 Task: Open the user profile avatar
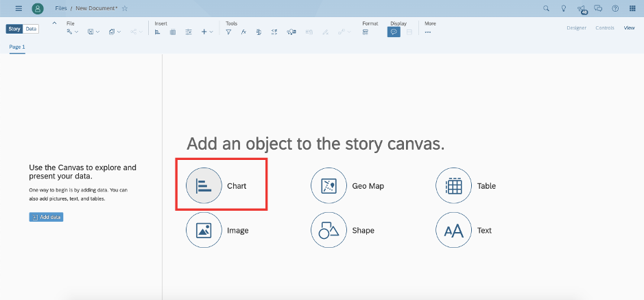coord(38,8)
